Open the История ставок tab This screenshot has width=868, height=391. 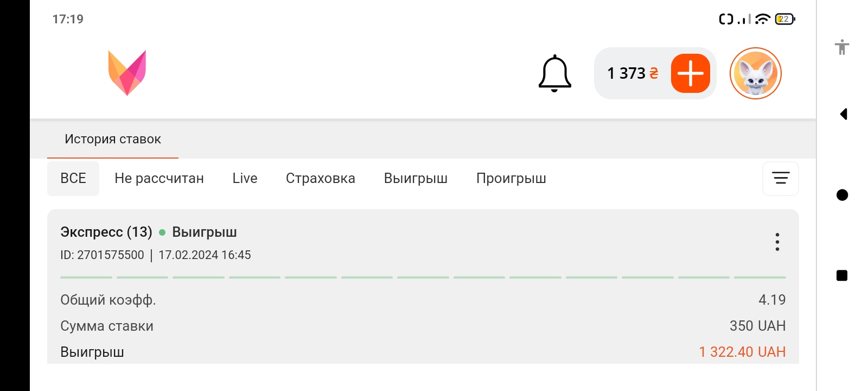[x=113, y=139]
